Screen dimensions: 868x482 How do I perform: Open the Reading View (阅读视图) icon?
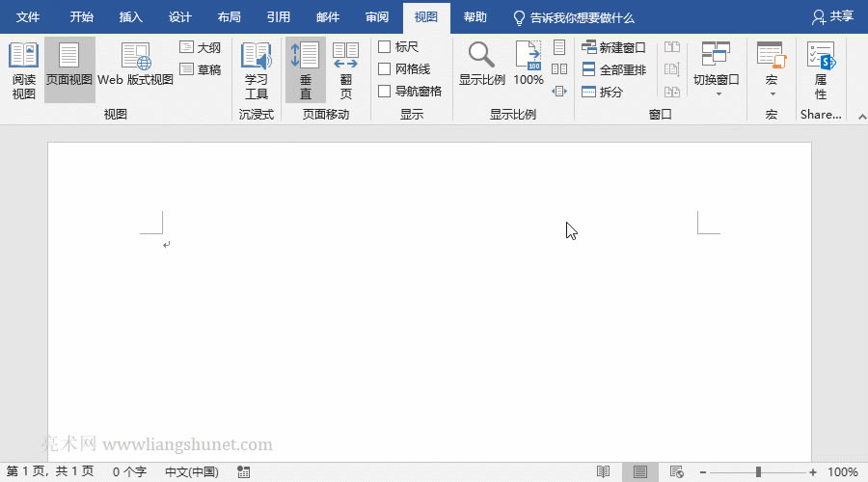tap(23, 69)
